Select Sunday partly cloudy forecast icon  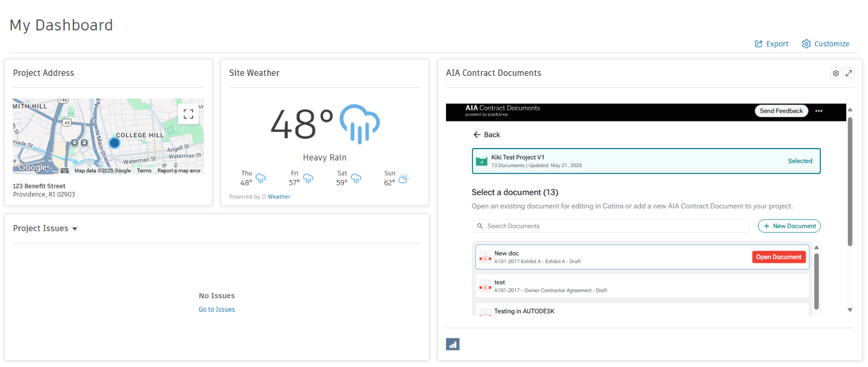[x=404, y=178]
